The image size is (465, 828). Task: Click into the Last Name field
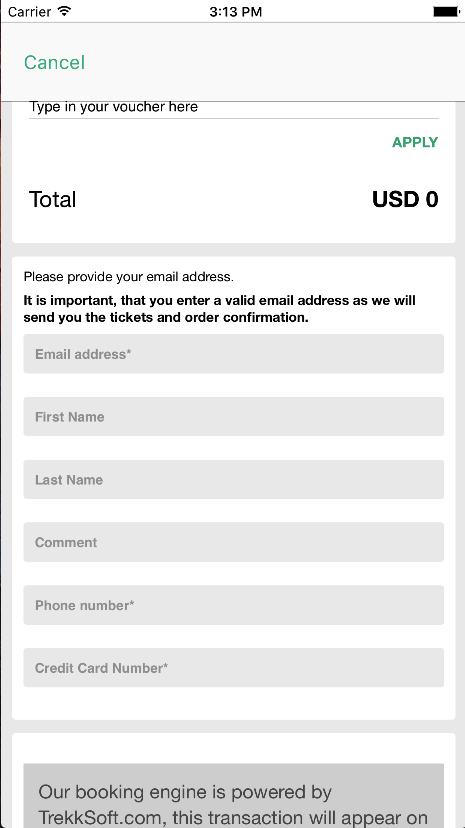pos(234,479)
